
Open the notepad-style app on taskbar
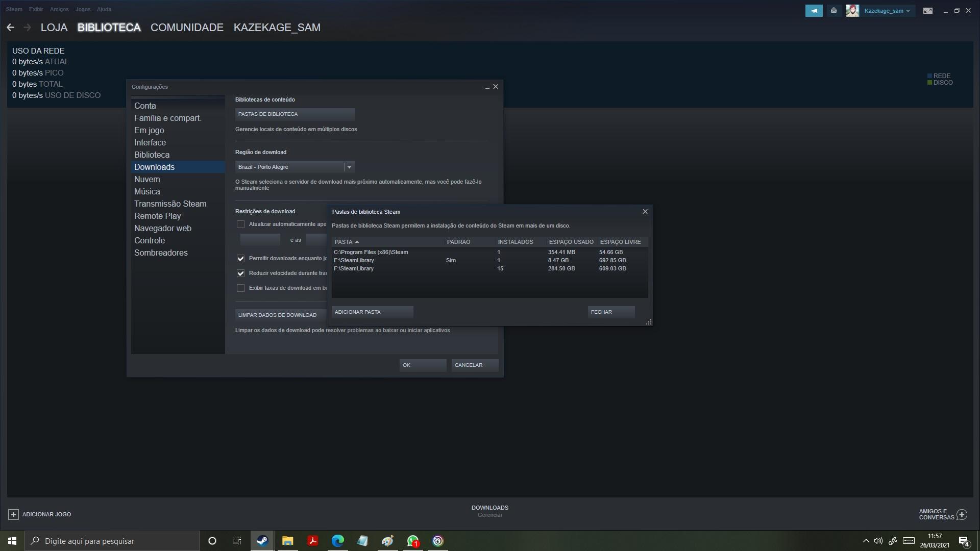pyautogui.click(x=362, y=541)
